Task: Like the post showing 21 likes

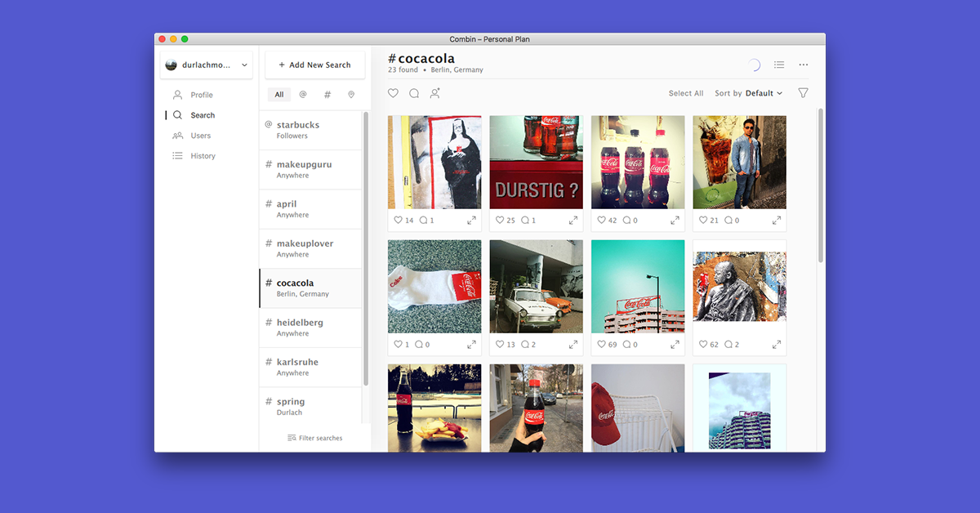Action: (703, 221)
